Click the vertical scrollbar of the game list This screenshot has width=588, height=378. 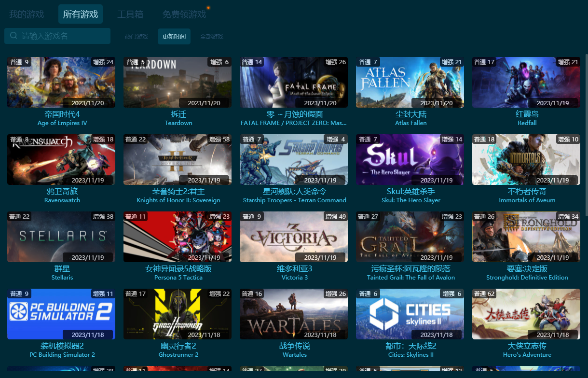click(586, 135)
